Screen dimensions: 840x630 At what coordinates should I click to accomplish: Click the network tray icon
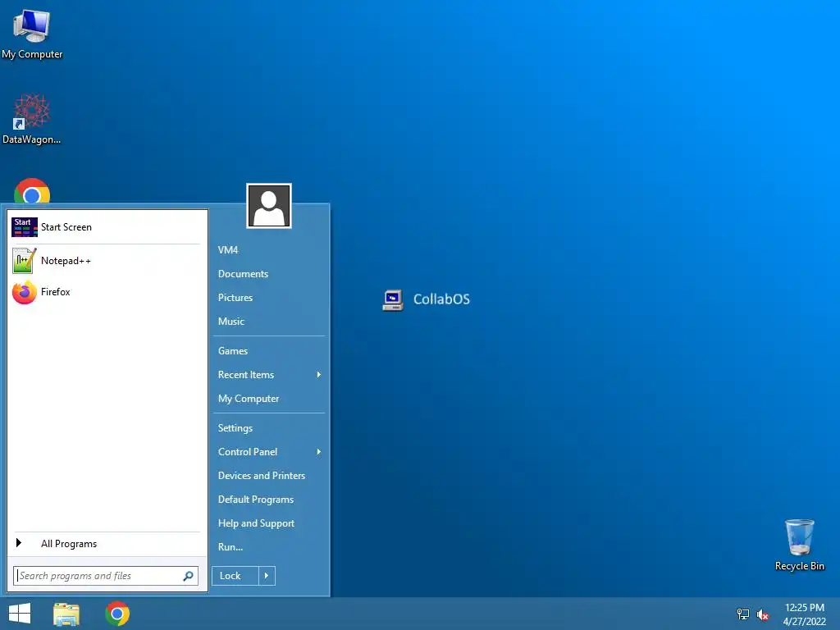point(743,614)
